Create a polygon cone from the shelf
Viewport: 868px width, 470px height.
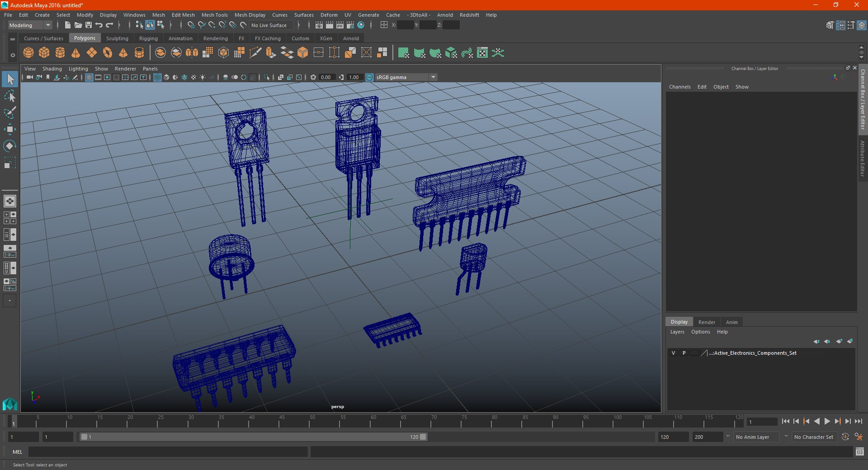pos(76,53)
